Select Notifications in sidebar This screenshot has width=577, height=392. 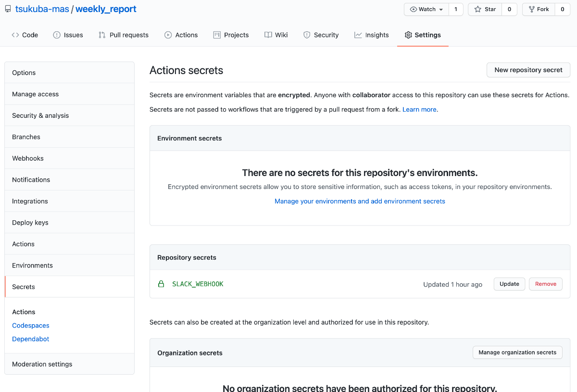[x=69, y=180]
